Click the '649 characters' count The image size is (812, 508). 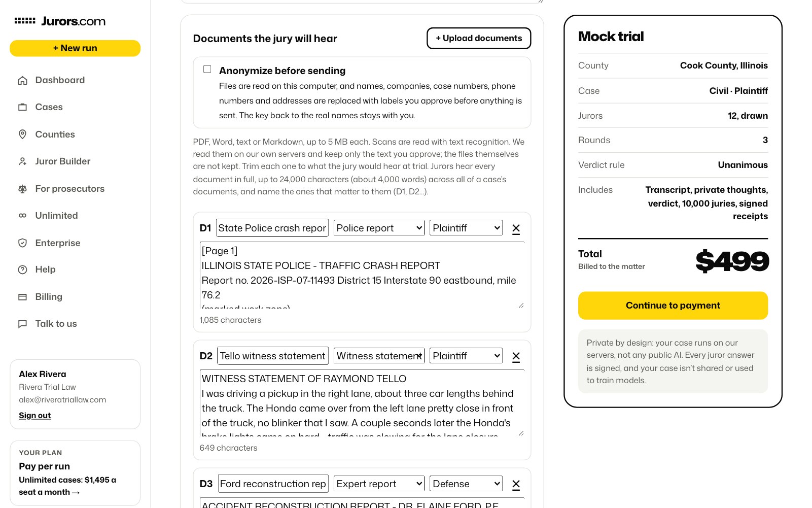(x=228, y=448)
